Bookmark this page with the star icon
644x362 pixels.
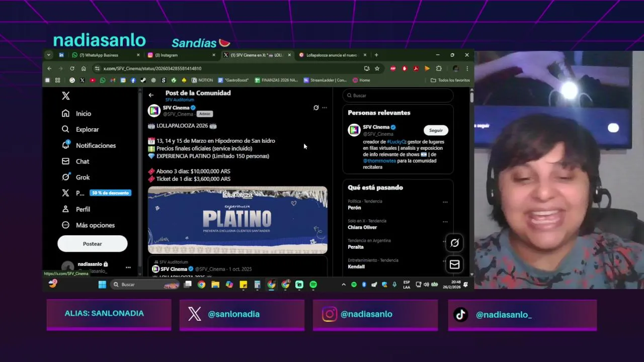(377, 68)
